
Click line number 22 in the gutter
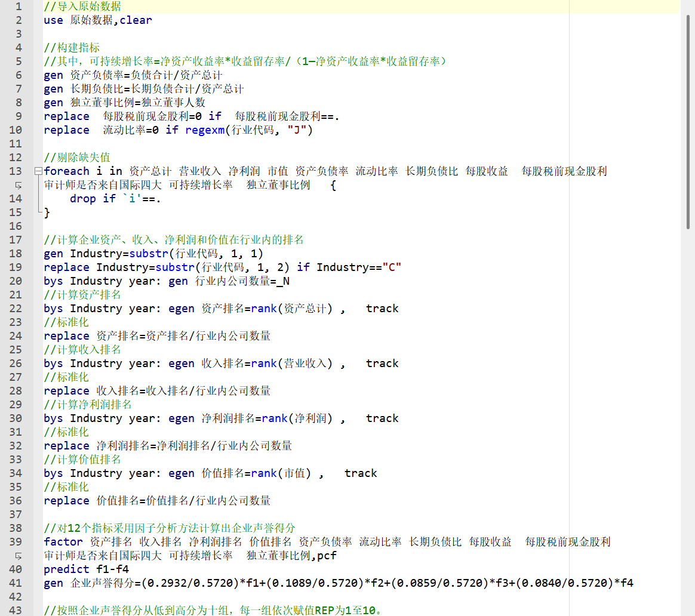16,309
